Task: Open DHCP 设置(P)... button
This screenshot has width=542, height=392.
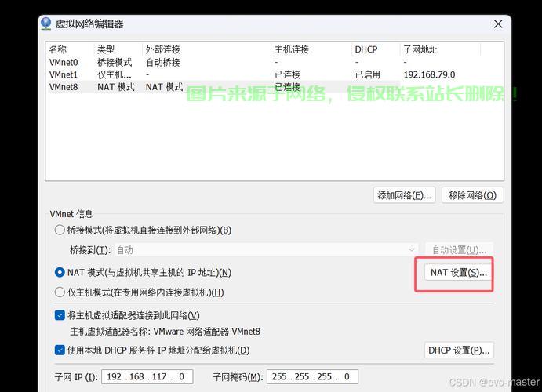Action: (459, 350)
